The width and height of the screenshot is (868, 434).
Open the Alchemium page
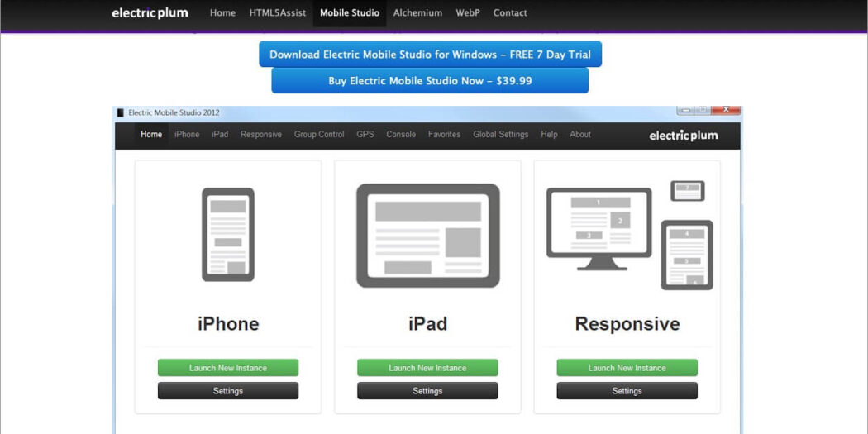click(418, 12)
